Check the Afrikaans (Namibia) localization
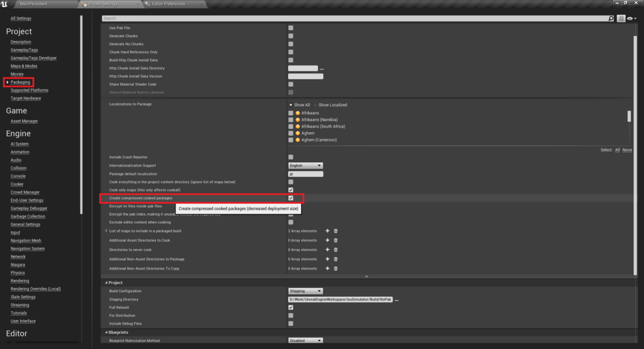Image resolution: width=644 pixels, height=349 pixels. [x=291, y=120]
